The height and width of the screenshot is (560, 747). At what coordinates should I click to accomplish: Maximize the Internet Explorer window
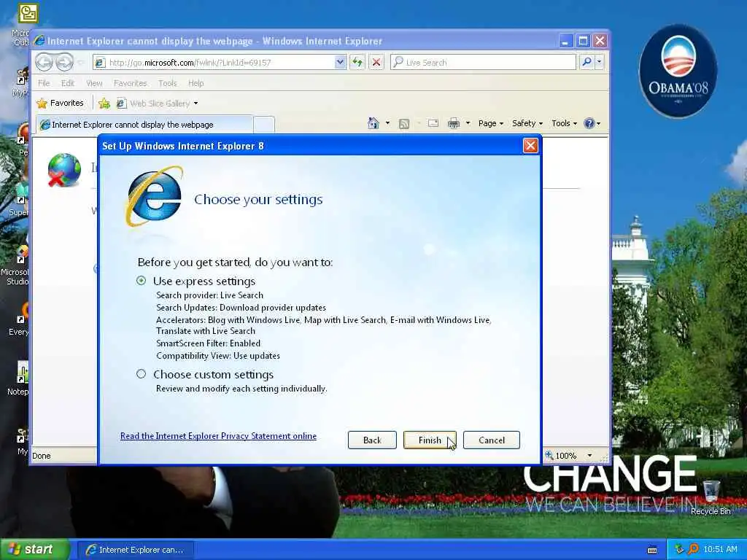pos(583,41)
